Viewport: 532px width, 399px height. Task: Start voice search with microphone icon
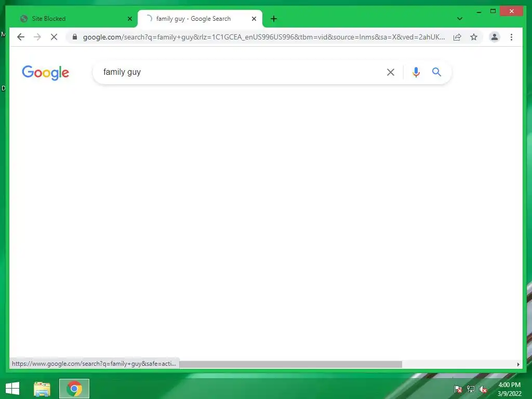pos(416,72)
